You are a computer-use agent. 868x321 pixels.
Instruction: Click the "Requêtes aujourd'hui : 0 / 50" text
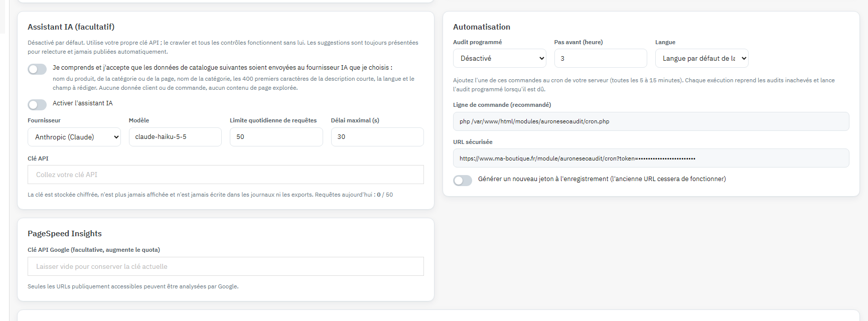click(354, 195)
